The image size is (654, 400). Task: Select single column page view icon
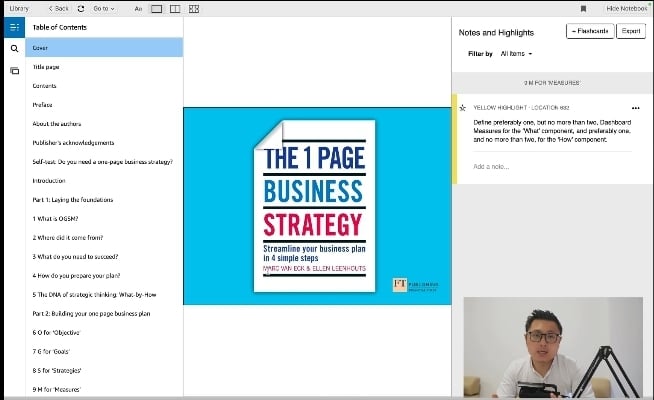[x=156, y=9]
